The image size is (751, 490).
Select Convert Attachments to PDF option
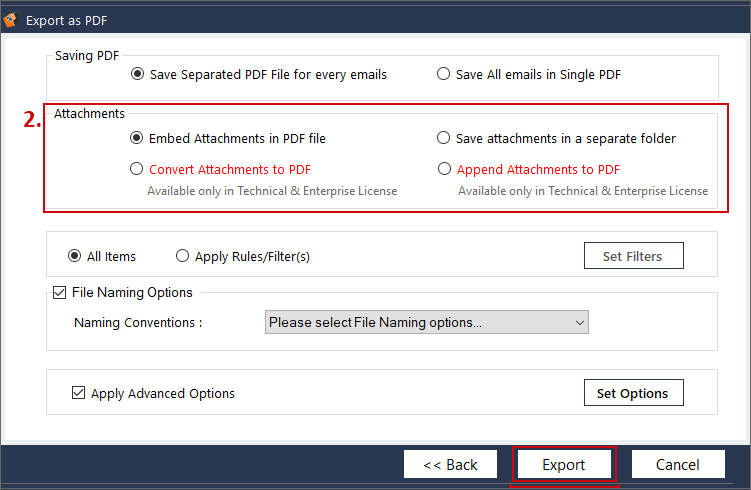[137, 169]
